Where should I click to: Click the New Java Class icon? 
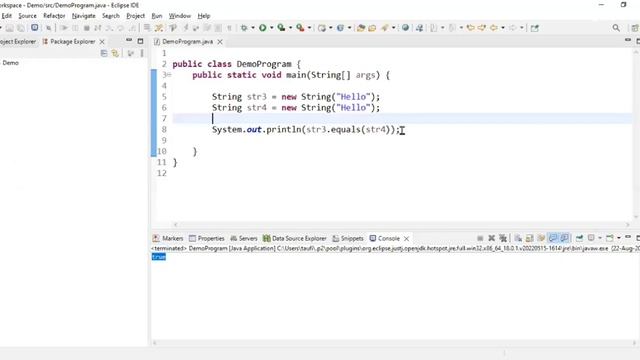click(x=340, y=28)
